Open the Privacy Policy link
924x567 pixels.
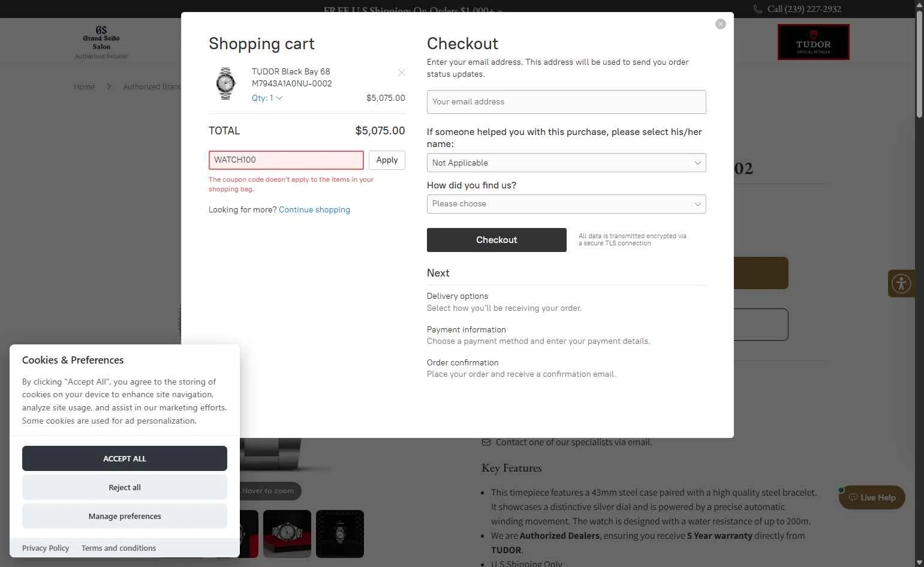[x=46, y=548]
